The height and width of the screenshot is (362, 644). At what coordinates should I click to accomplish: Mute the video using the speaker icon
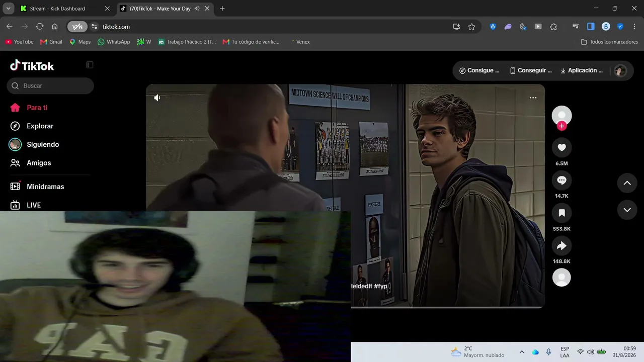(x=157, y=98)
